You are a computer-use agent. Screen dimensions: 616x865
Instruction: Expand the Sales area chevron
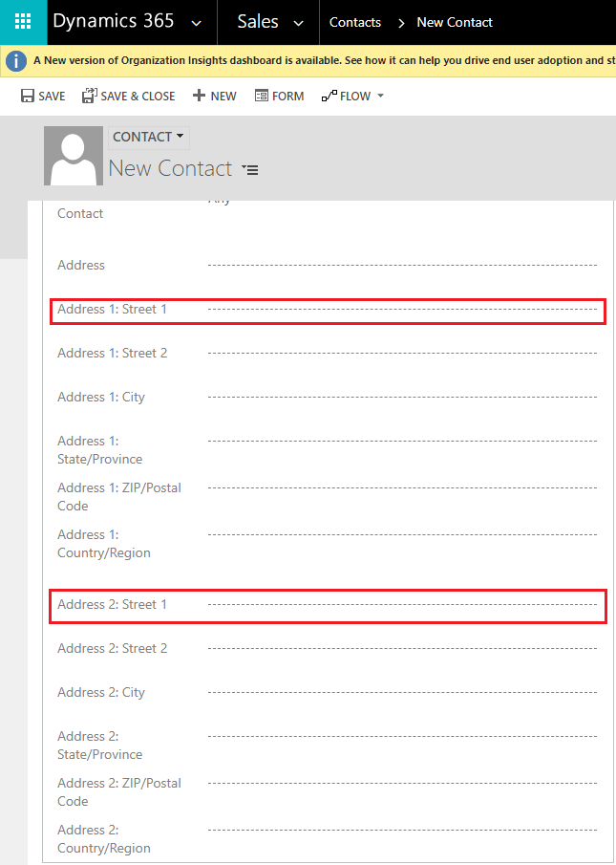pyautogui.click(x=298, y=23)
